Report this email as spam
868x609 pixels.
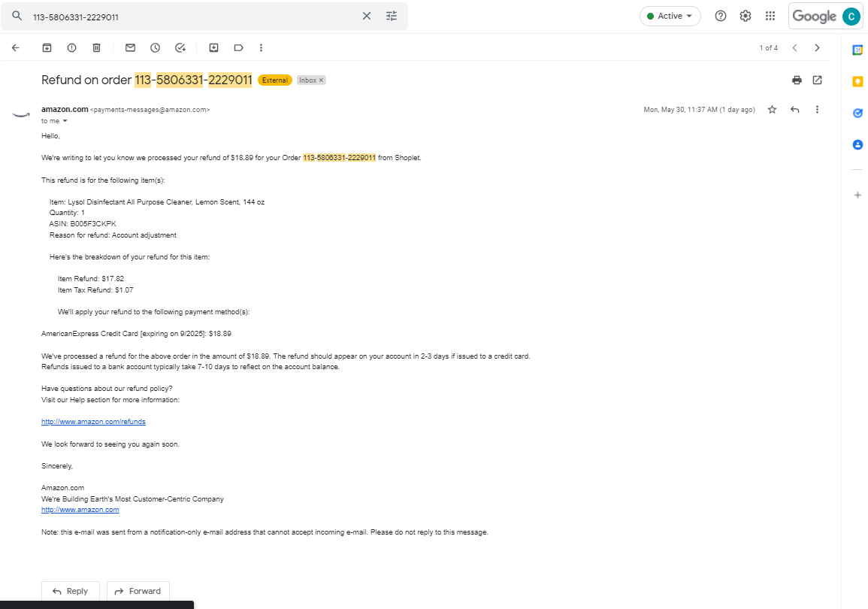tap(72, 47)
